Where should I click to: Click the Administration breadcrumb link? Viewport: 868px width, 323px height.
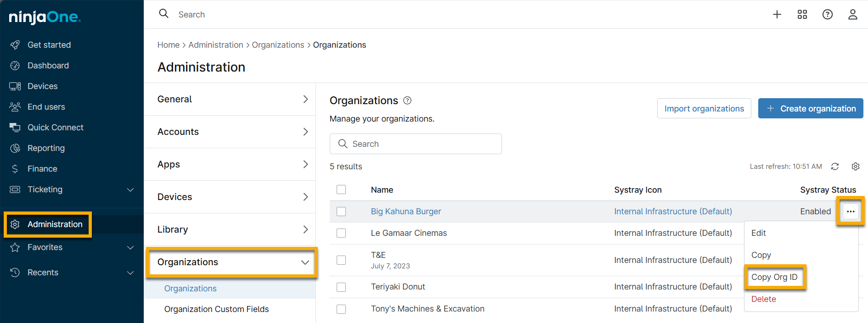click(x=216, y=45)
